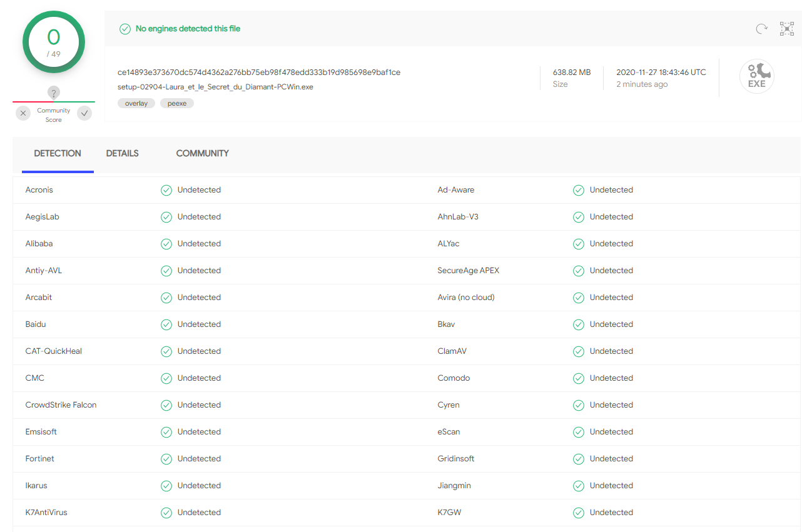This screenshot has height=532, width=802.
Task: Click CrowdStrike Falcon check icon
Action: click(x=166, y=405)
